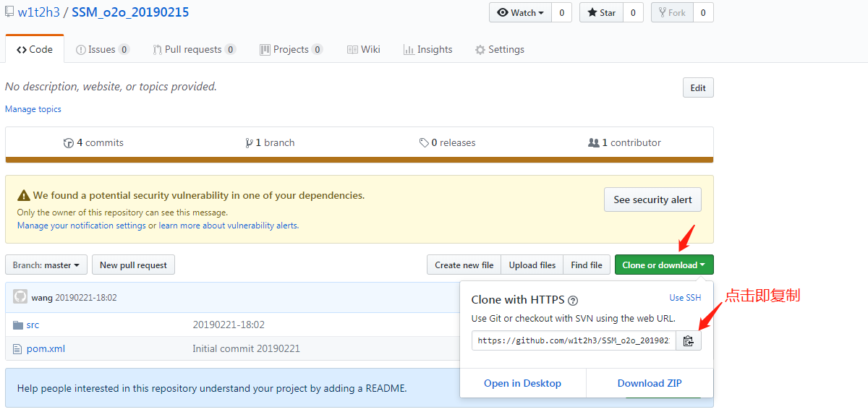This screenshot has height=412, width=868.
Task: Open the pom.xml file link
Action: tap(46, 348)
